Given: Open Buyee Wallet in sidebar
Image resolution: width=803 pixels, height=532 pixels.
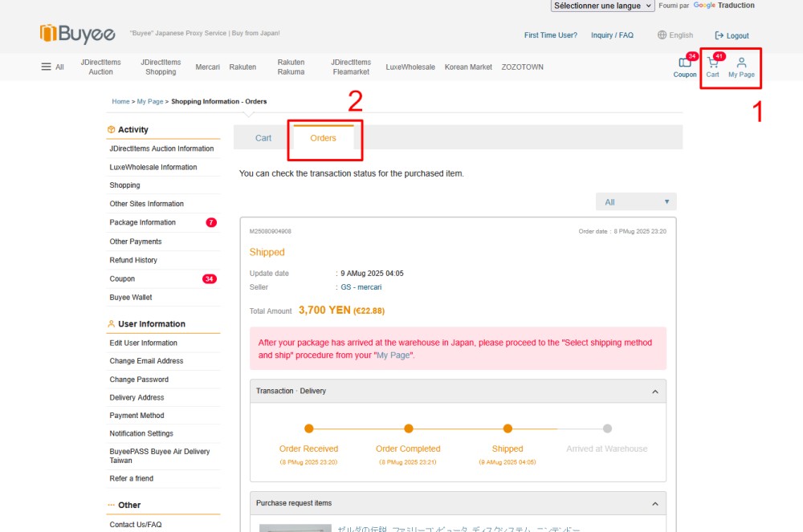Looking at the screenshot, I should tap(131, 297).
